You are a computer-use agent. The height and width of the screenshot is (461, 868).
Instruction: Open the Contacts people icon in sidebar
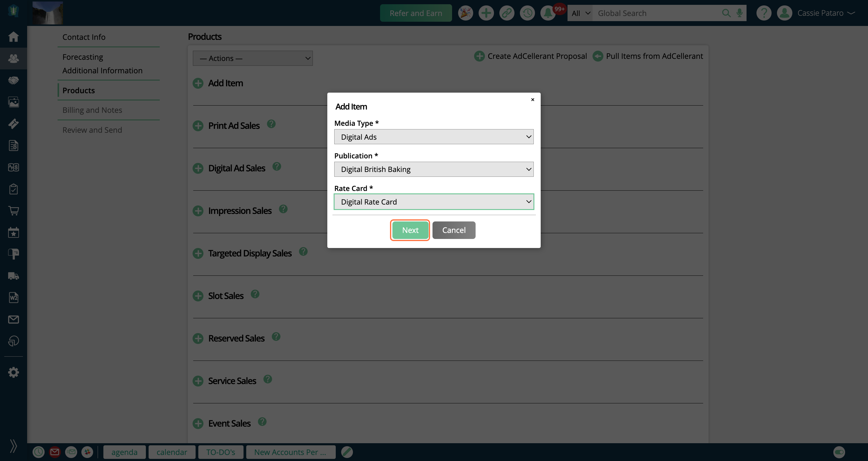pos(14,58)
